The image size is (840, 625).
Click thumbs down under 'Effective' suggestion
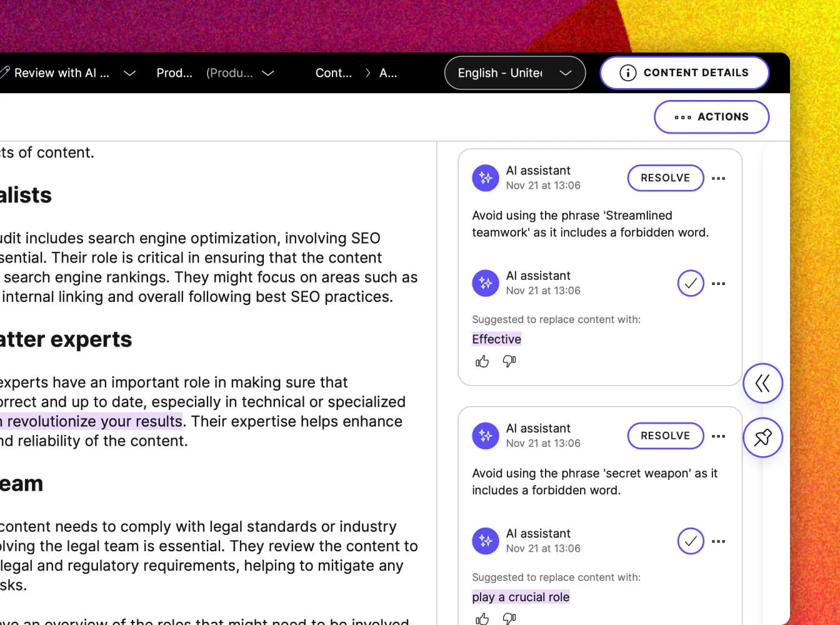[509, 361]
